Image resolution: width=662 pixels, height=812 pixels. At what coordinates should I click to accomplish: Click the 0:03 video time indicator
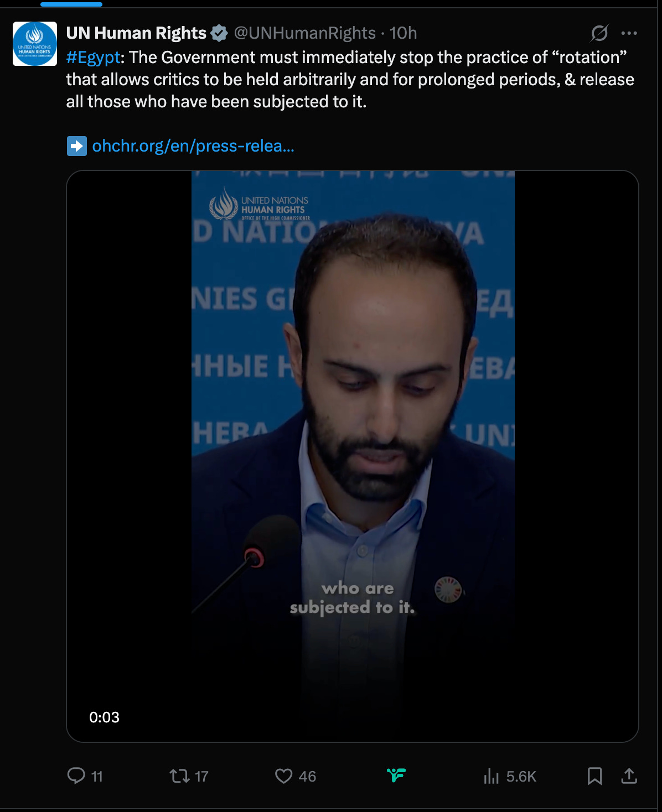[x=104, y=717]
